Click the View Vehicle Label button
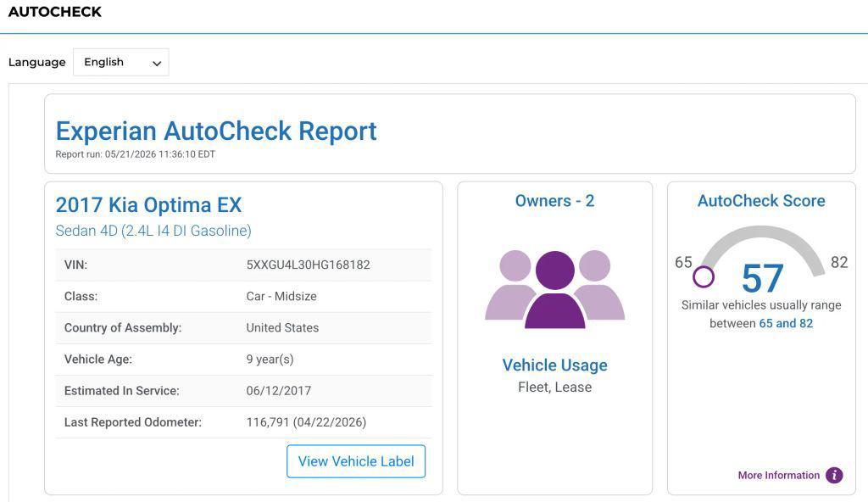Screen dimensions: 868x502 click(x=356, y=461)
